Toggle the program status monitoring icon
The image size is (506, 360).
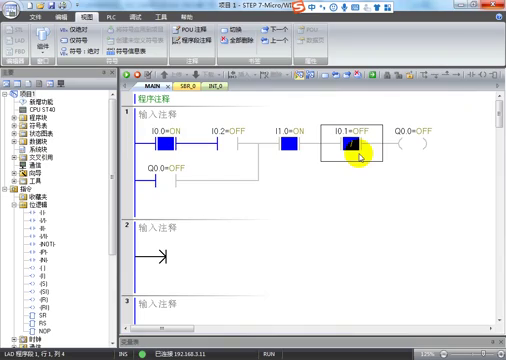click(299, 75)
